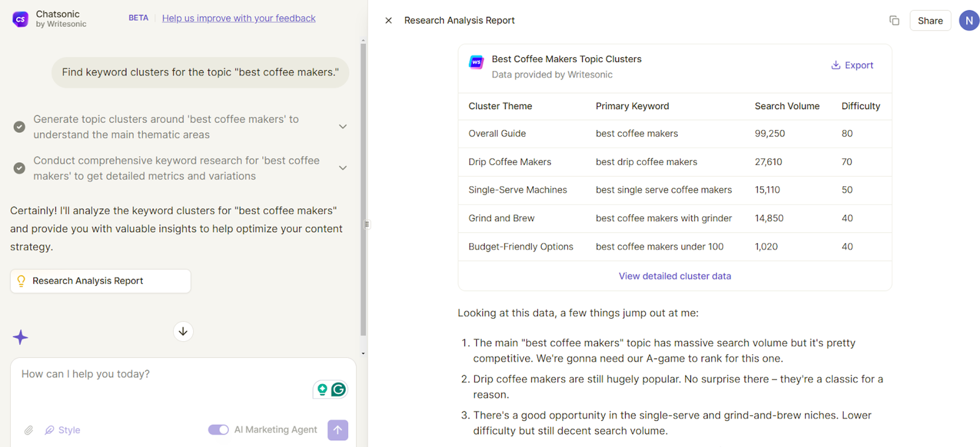
Task: Click the Cluster Theme column header
Action: click(500, 106)
